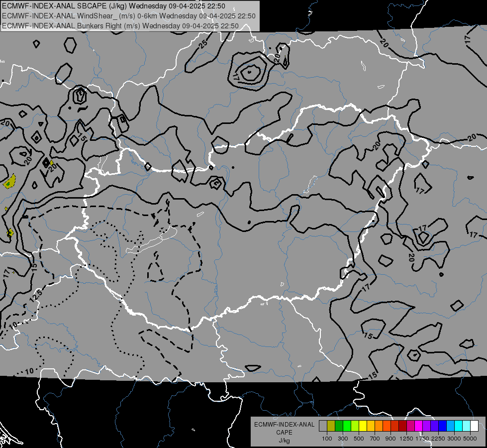Click the 25 contour label

pos(204,44)
